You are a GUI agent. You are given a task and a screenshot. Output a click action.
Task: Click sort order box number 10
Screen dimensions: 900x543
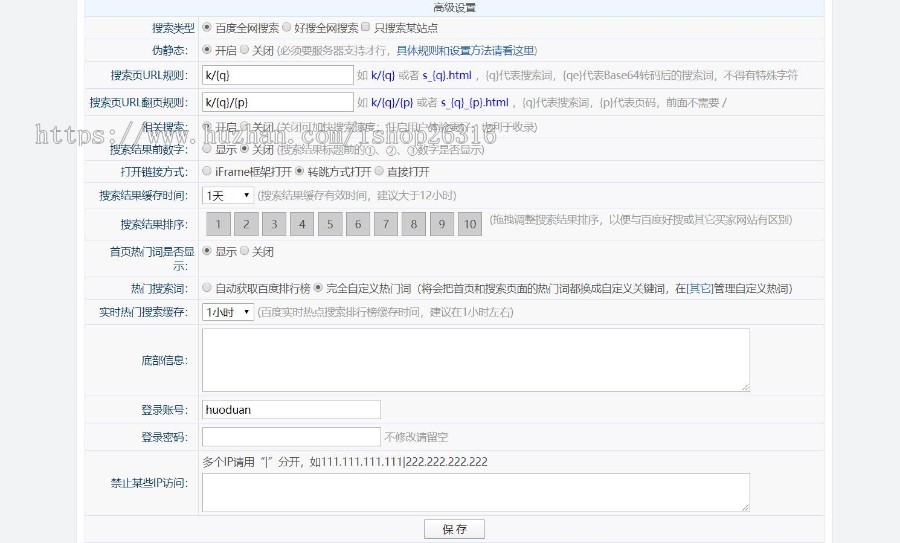coord(470,224)
